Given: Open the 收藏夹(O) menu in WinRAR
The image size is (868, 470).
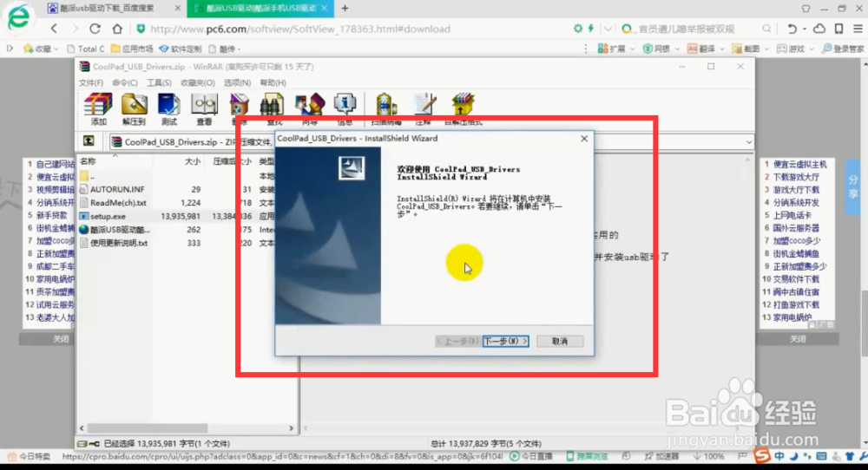Looking at the screenshot, I should tap(198, 82).
